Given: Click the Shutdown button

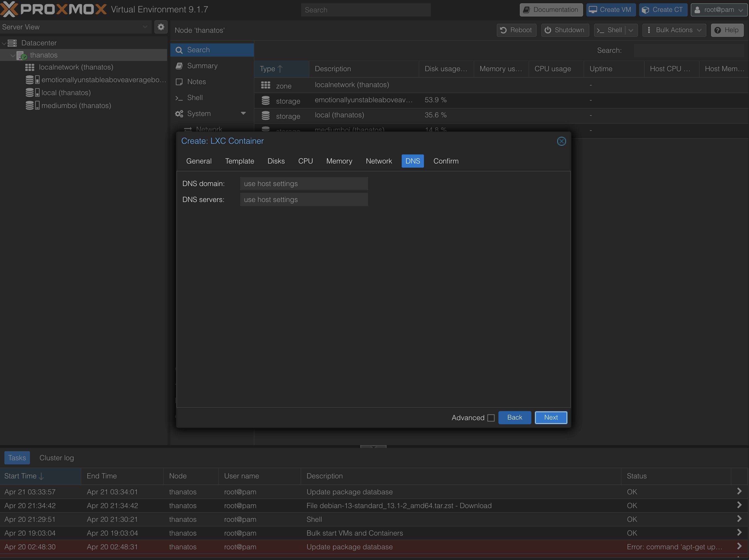Looking at the screenshot, I should click(x=565, y=30).
